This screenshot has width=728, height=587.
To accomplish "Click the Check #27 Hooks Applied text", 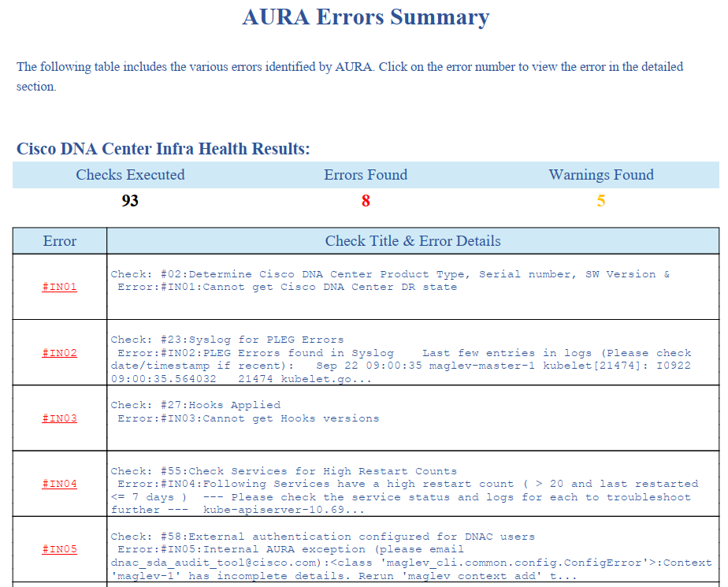I will pyautogui.click(x=195, y=405).
